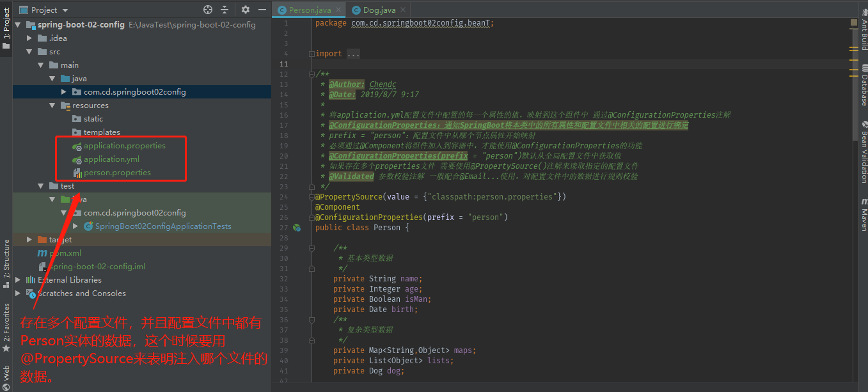The image size is (868, 392).
Task: Collapse the main folder
Action: [x=42, y=65]
